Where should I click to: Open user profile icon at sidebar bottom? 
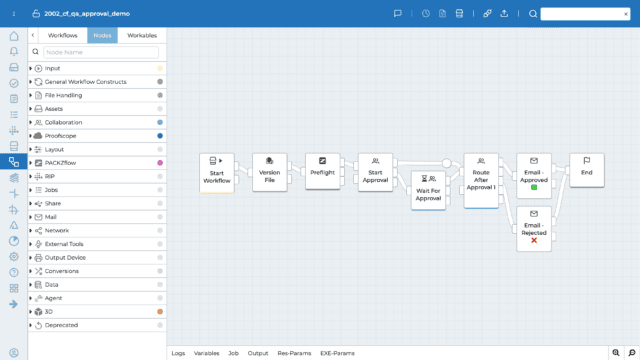(14, 353)
